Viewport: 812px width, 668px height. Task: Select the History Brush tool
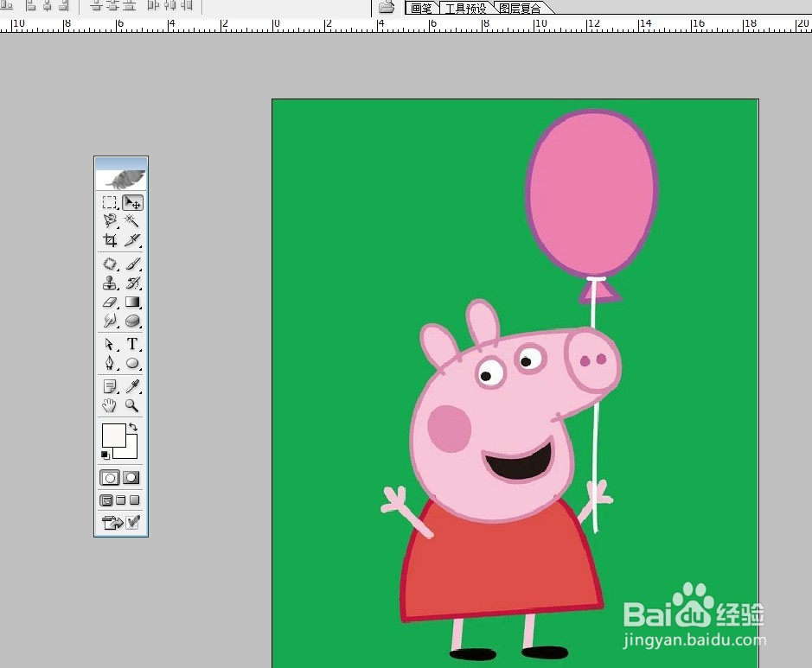point(132,283)
